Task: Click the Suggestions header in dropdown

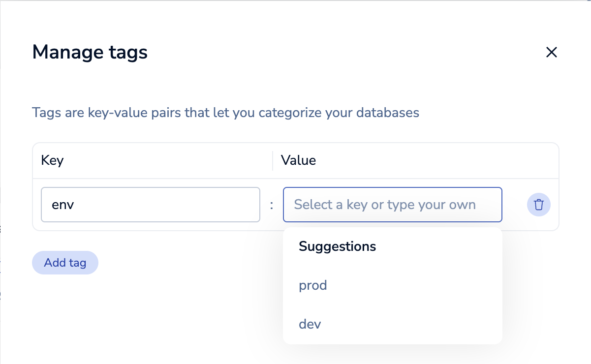Action: (x=338, y=246)
